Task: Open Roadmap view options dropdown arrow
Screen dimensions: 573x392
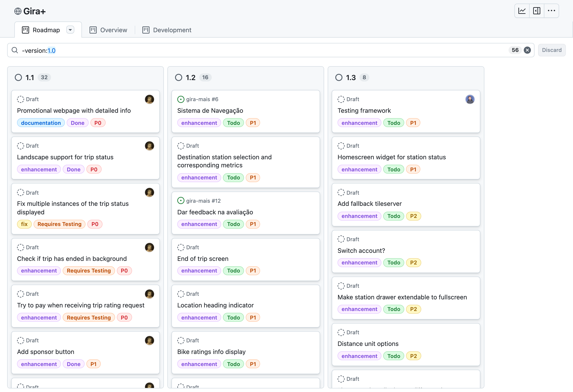Action: (70, 30)
